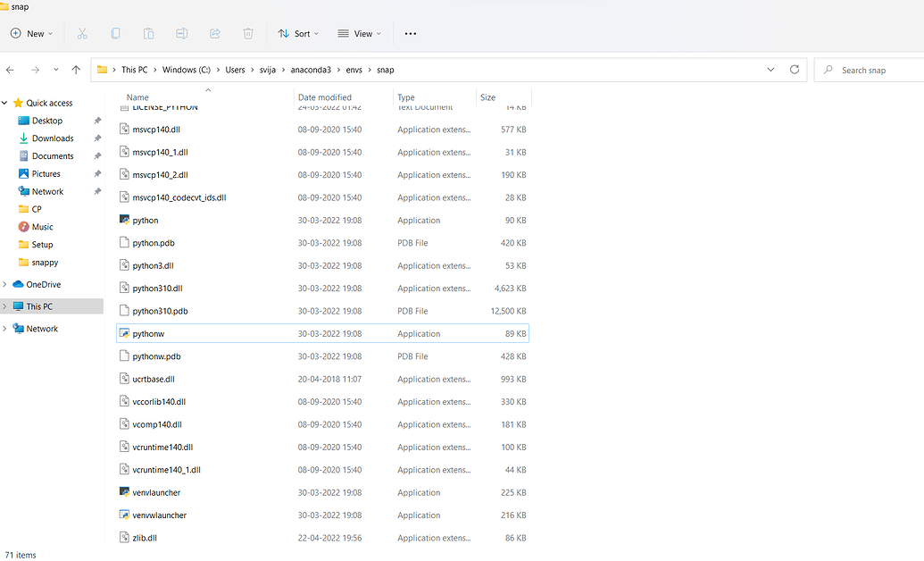Click the Paste icon in the toolbar
The image size is (924, 561).
tap(148, 33)
